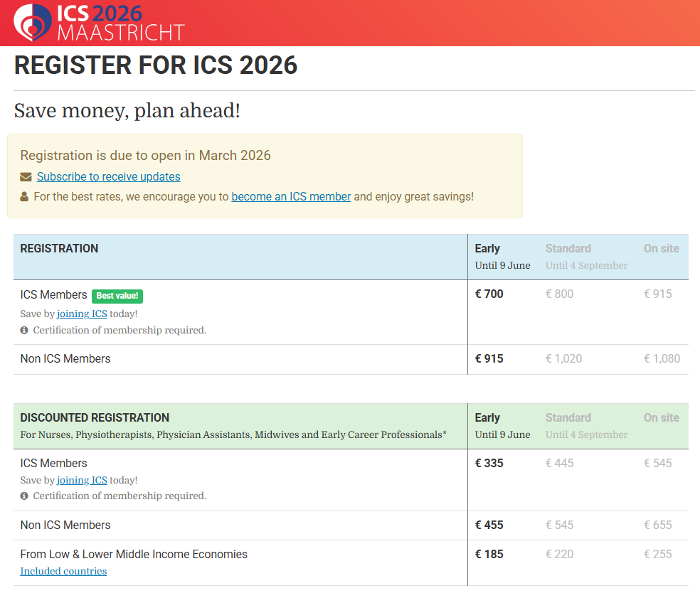Click info icon in Registration ICS Members row
This screenshot has width=700, height=598.
tap(24, 330)
